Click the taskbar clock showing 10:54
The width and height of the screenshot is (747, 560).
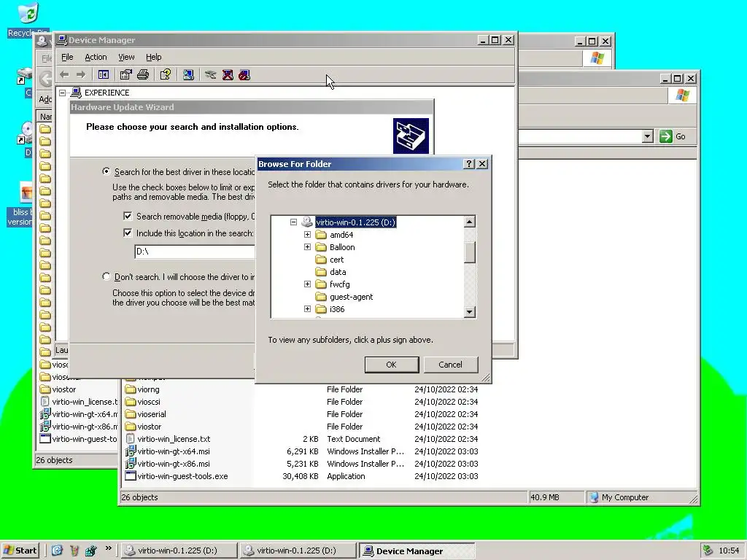pyautogui.click(x=729, y=551)
